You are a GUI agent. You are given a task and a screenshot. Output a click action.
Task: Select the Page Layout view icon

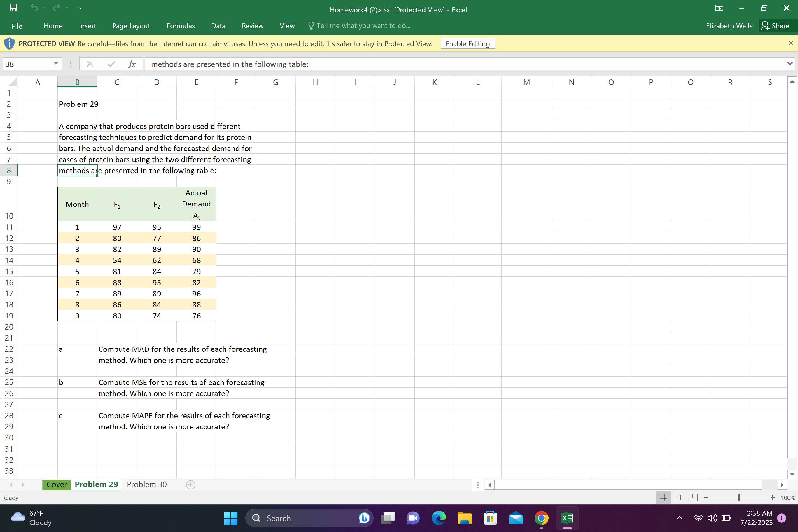(679, 497)
